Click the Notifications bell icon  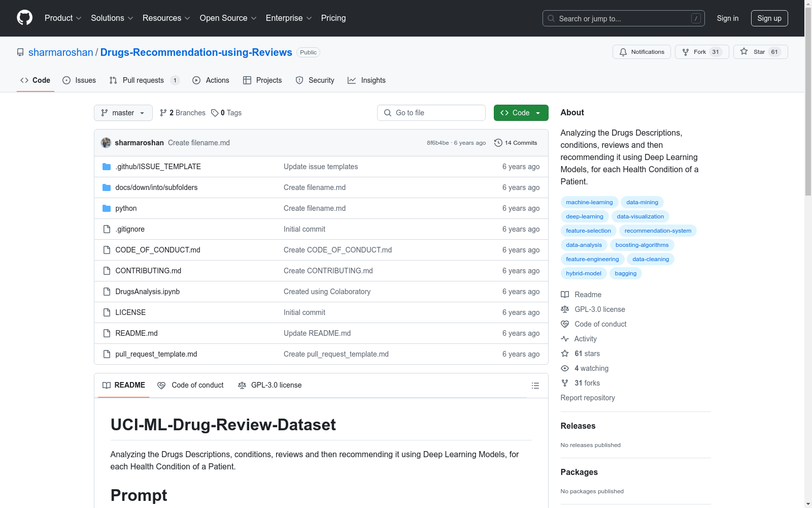click(x=623, y=52)
